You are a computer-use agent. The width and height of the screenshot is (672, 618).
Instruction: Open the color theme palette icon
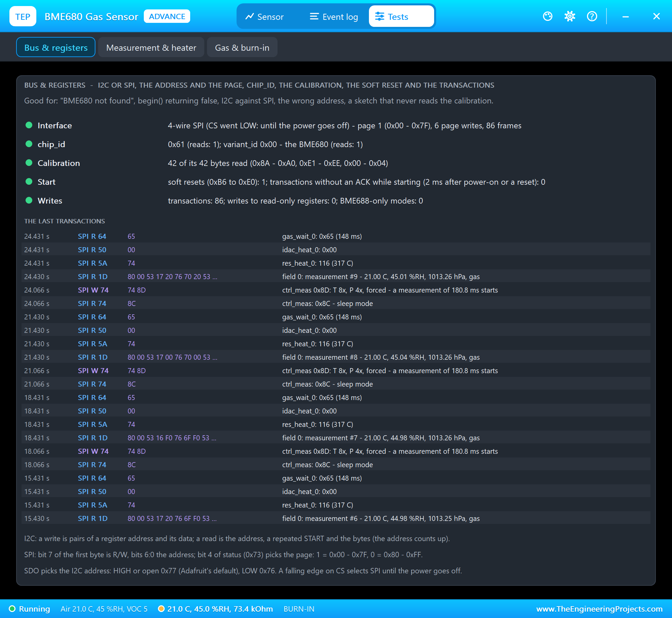point(548,16)
